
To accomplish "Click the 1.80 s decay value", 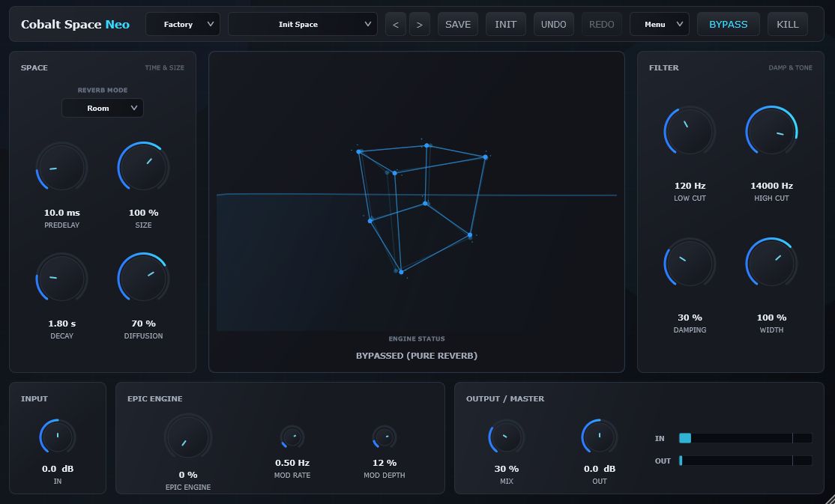I will coord(61,324).
